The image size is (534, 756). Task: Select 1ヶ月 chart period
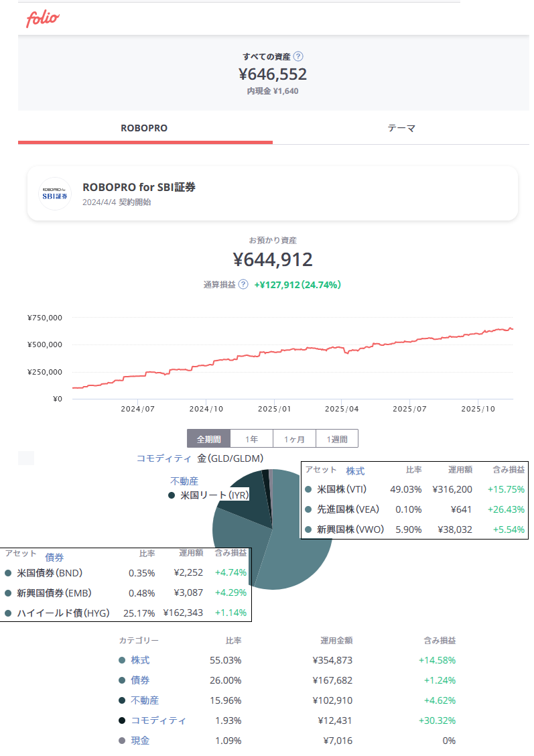(294, 439)
